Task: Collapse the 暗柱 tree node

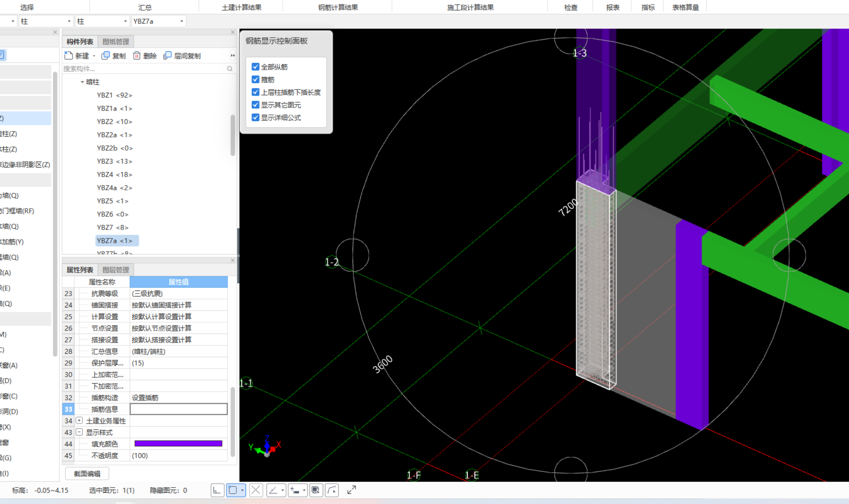Action: 82,82
